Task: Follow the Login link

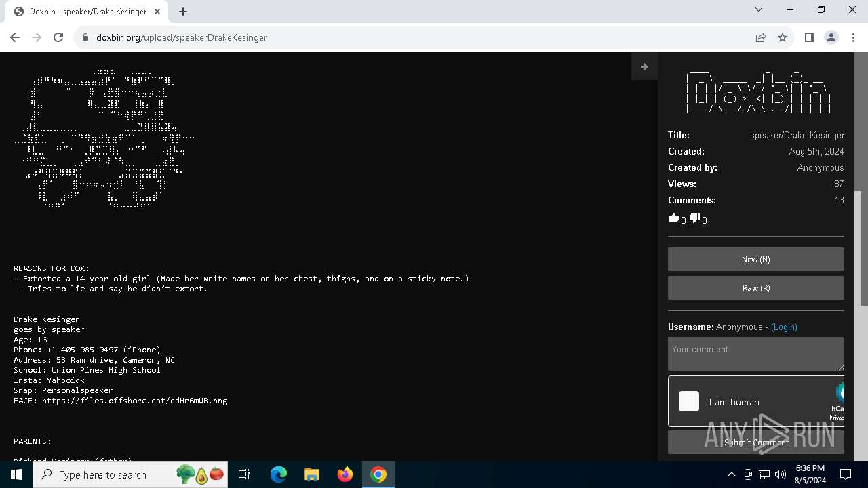Action: [784, 327]
